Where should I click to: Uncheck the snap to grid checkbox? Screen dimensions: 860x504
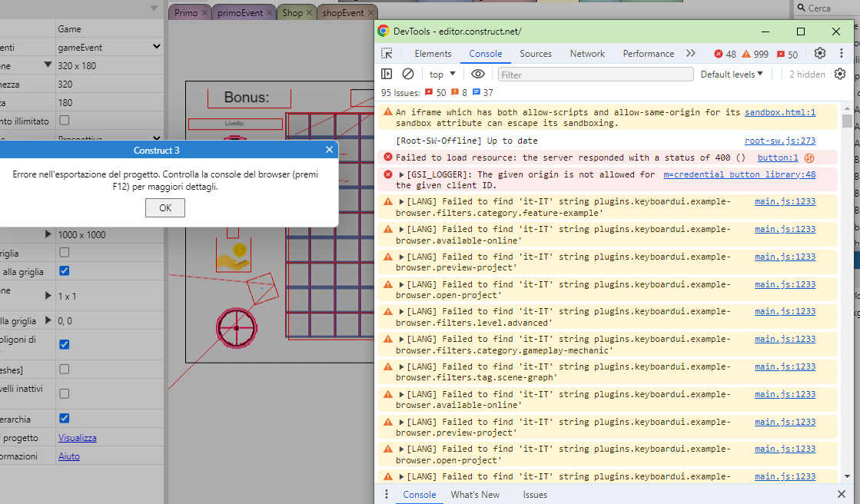[x=64, y=271]
